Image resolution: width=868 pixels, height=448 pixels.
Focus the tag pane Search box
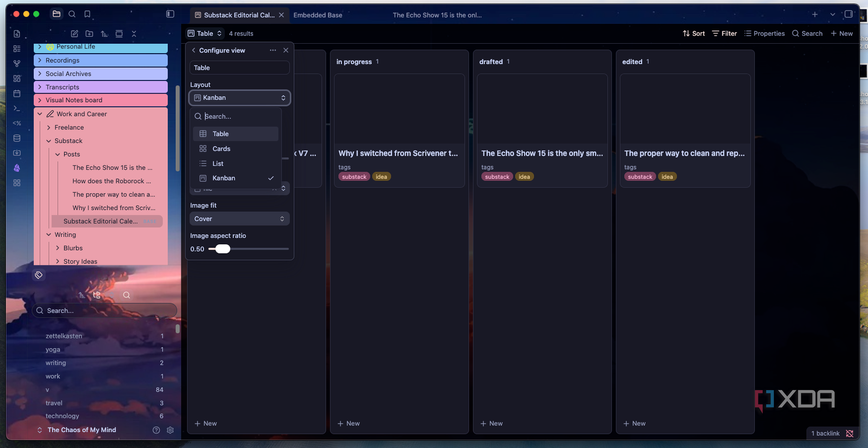[105, 311]
